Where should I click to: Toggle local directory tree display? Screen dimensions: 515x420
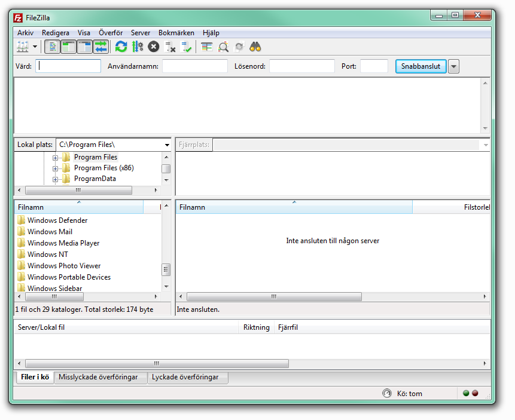[68, 47]
